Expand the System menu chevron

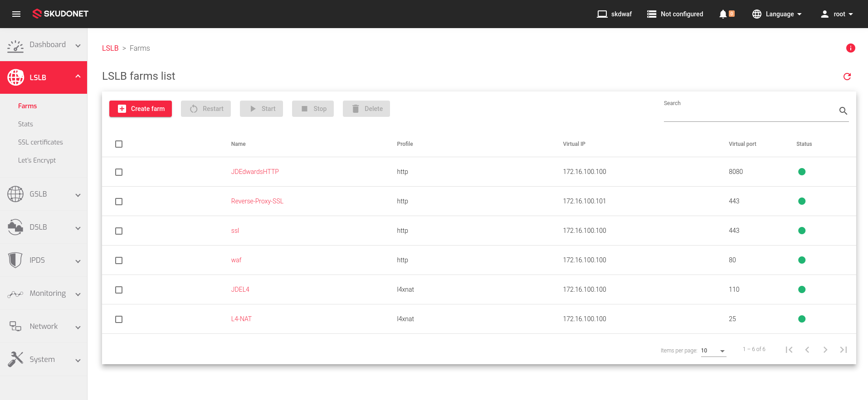(78, 361)
